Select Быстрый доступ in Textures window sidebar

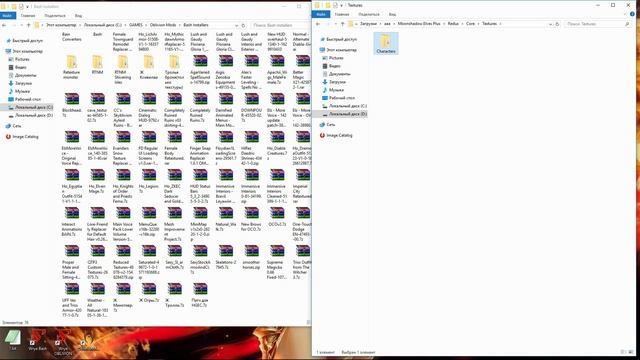338,39
